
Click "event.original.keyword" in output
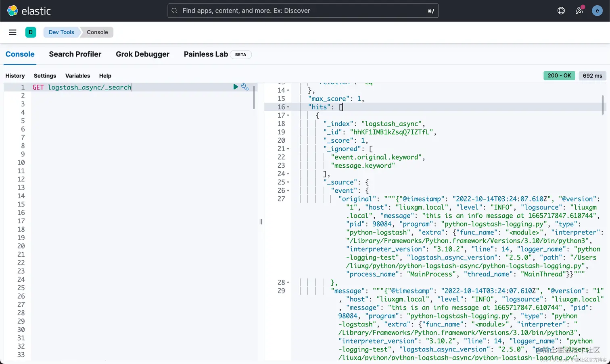coord(376,157)
